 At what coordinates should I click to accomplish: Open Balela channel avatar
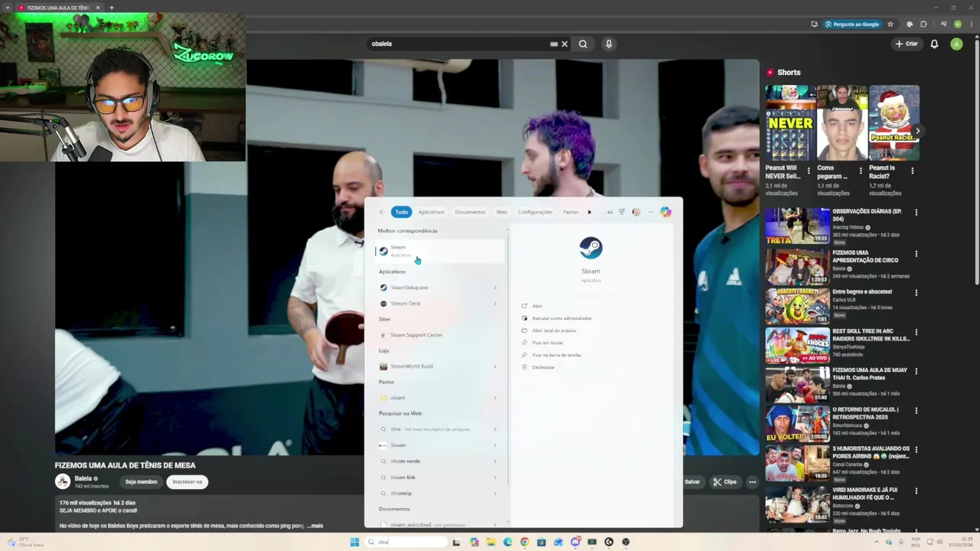coord(63,481)
